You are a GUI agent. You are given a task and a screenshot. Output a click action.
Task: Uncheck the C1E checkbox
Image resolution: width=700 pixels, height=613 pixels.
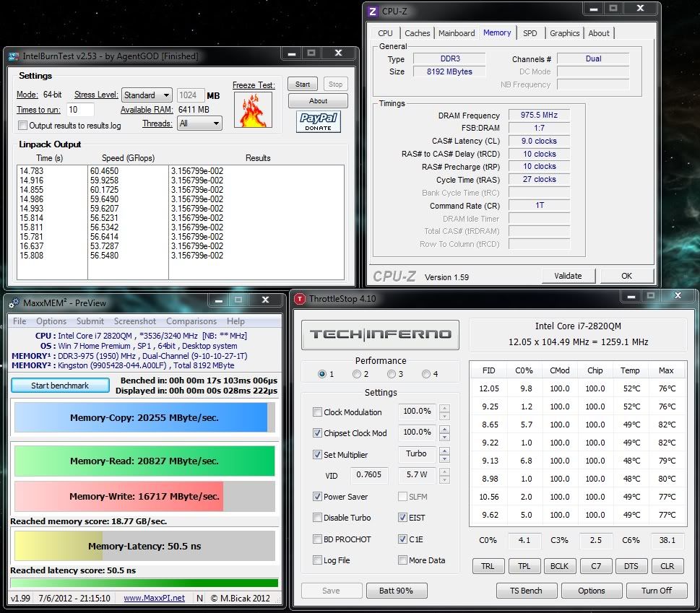(402, 539)
